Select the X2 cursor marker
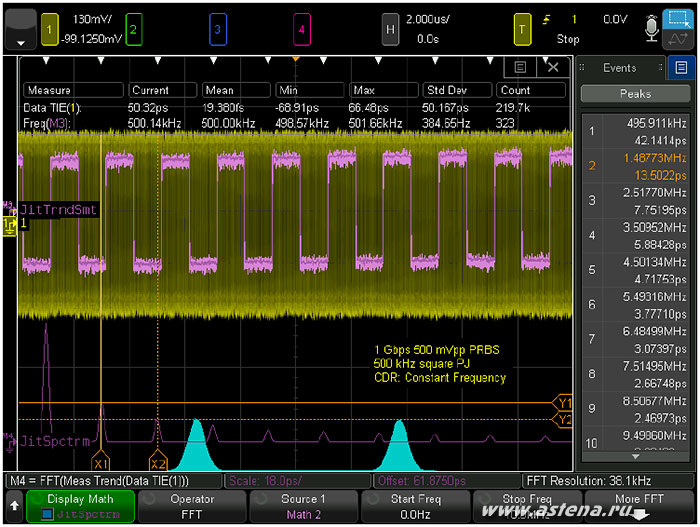The height and width of the screenshot is (527, 700). click(x=158, y=463)
